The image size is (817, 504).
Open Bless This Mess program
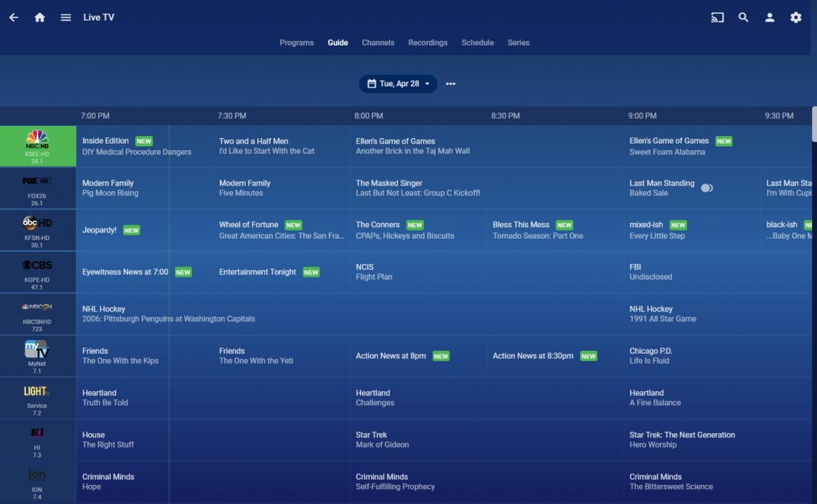pyautogui.click(x=556, y=230)
